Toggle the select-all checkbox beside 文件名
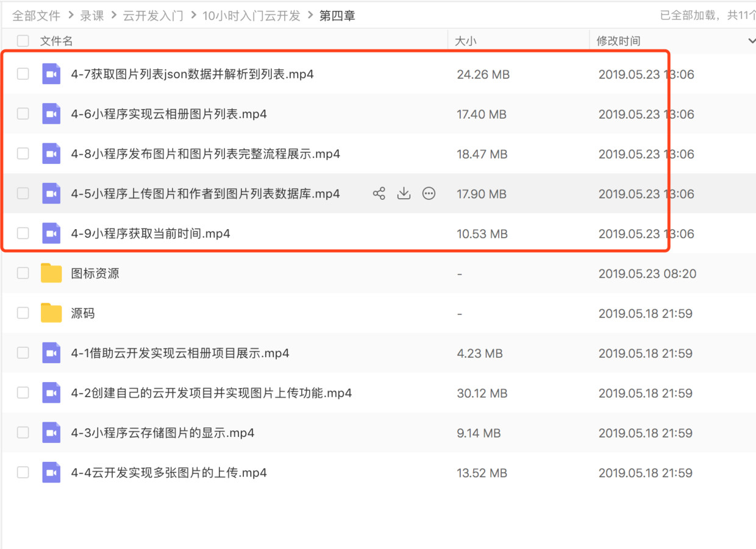 point(23,41)
